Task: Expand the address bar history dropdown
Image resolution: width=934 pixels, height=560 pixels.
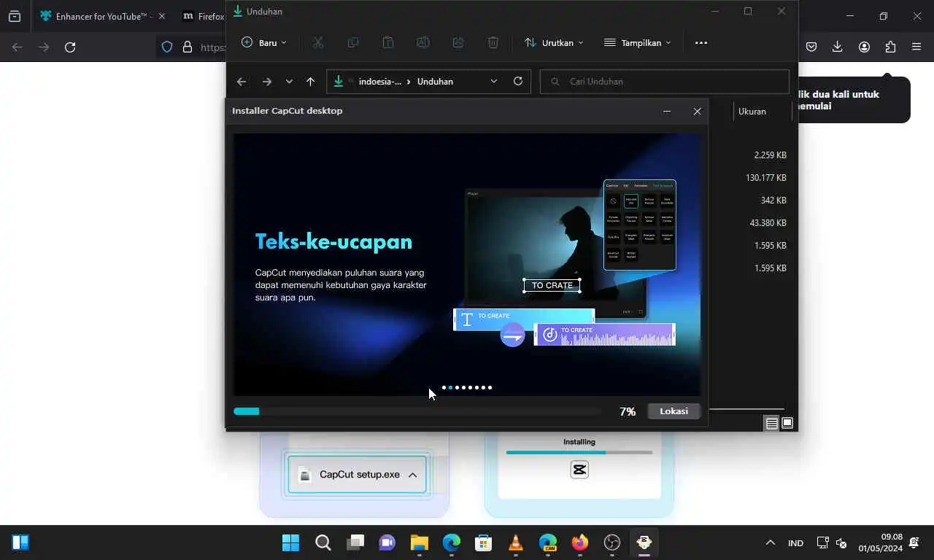Action: tap(494, 82)
